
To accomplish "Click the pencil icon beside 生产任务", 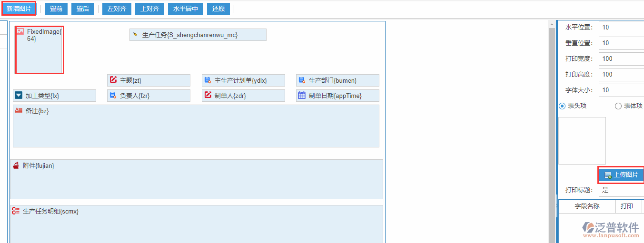I will tap(135, 35).
